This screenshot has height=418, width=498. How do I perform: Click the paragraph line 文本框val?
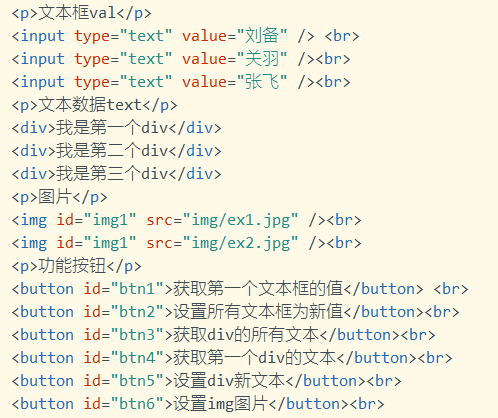(x=81, y=13)
